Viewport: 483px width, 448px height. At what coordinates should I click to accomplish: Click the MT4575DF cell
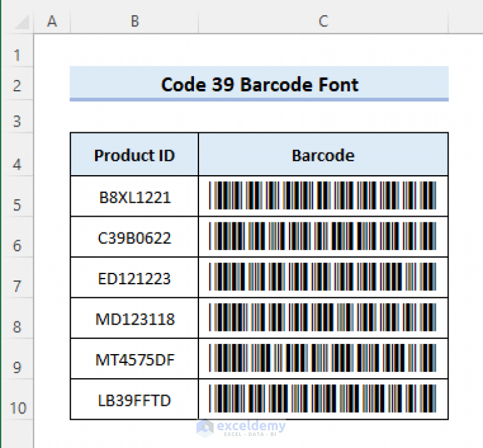[134, 359]
